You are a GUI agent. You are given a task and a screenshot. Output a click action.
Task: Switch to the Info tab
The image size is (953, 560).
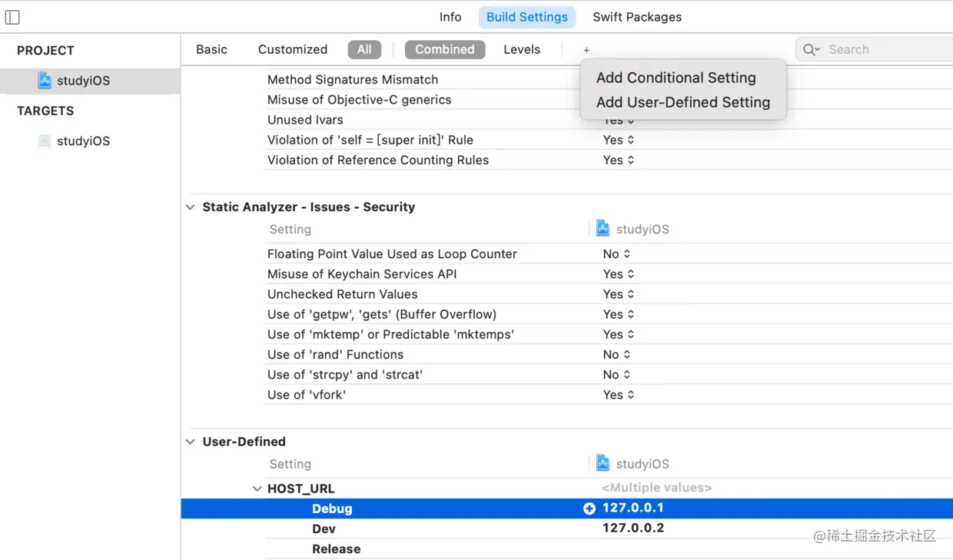pos(450,16)
